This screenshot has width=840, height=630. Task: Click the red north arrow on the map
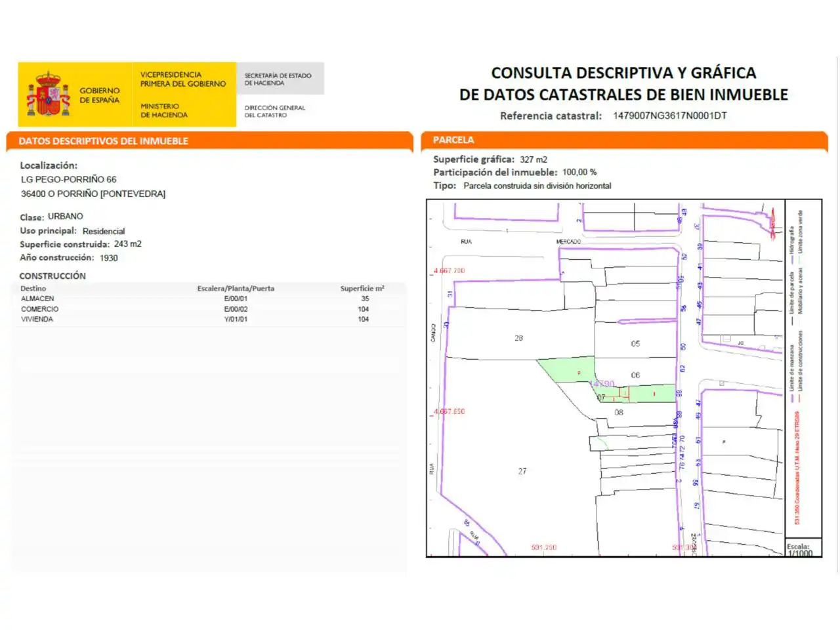(x=773, y=224)
